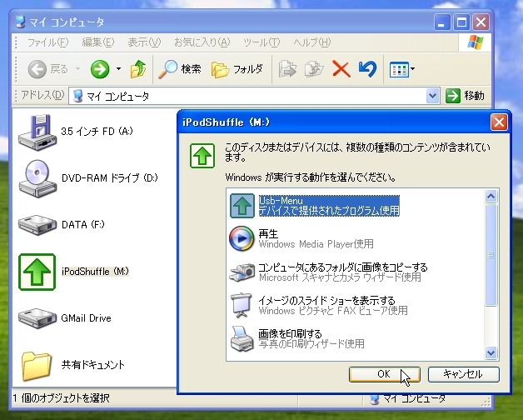Select the DATA (F:) drive icon
Viewport: 523px width, 420px height.
click(37, 225)
